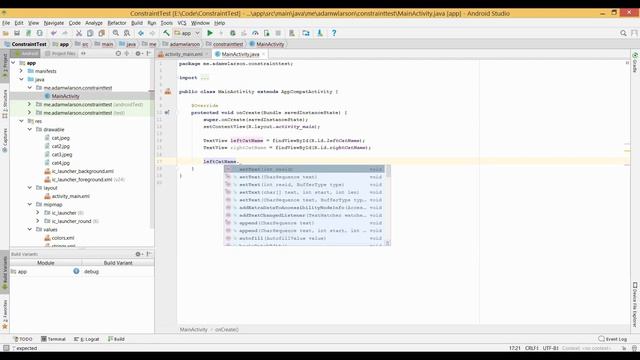Viewport: 640px width, 360px height.
Task: Click the debug build variant cell
Action: (118, 271)
